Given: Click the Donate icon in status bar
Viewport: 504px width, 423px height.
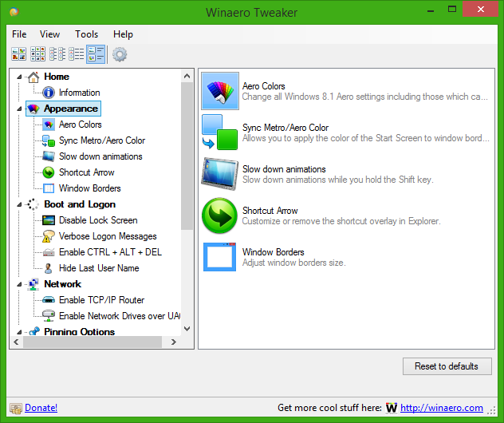Looking at the screenshot, I should tap(15, 408).
